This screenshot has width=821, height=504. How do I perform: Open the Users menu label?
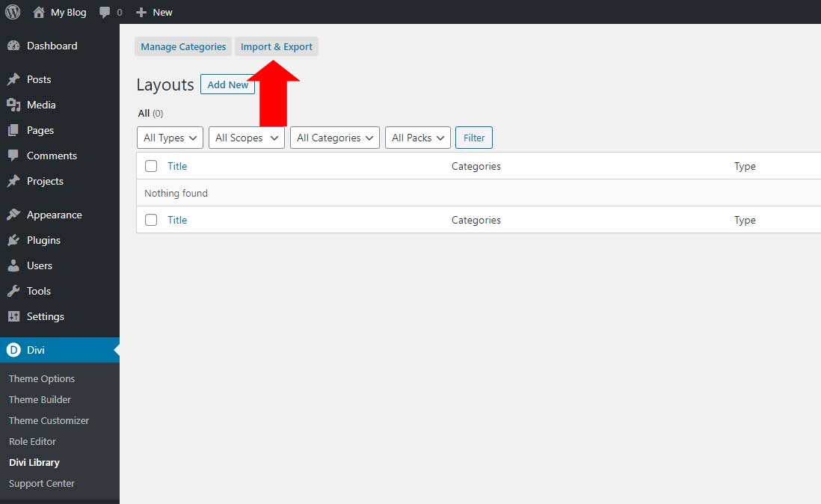click(x=40, y=265)
